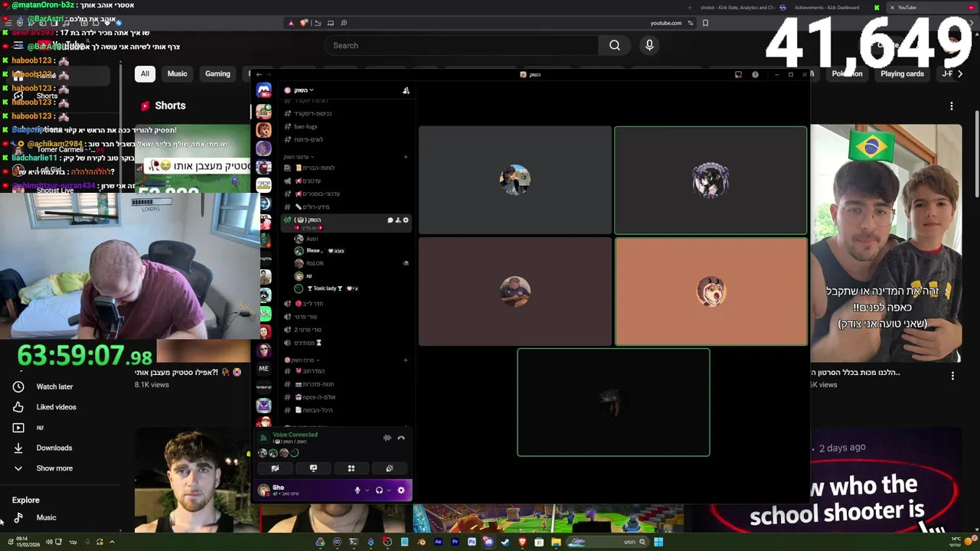Click the YouTube search field
980x551 pixels.
click(x=462, y=45)
